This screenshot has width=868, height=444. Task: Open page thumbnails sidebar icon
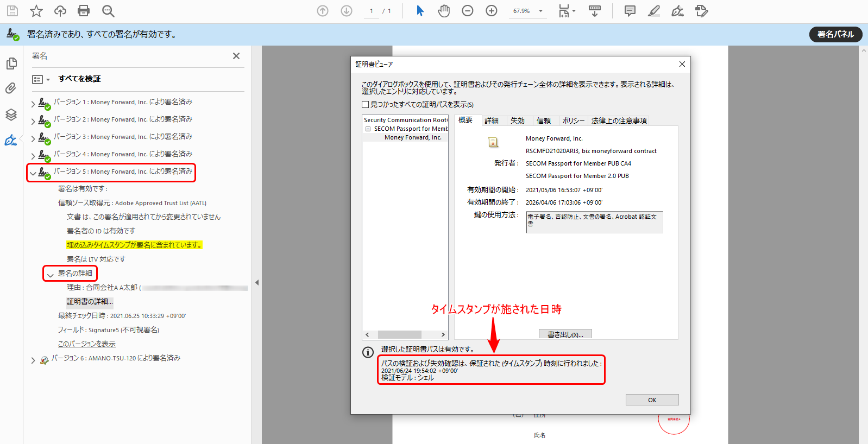(x=11, y=64)
